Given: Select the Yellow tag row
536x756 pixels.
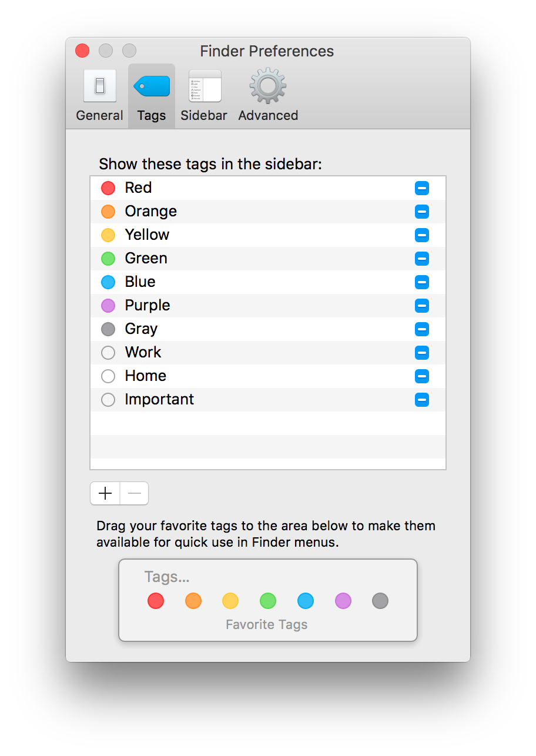Looking at the screenshot, I should click(x=235, y=235).
